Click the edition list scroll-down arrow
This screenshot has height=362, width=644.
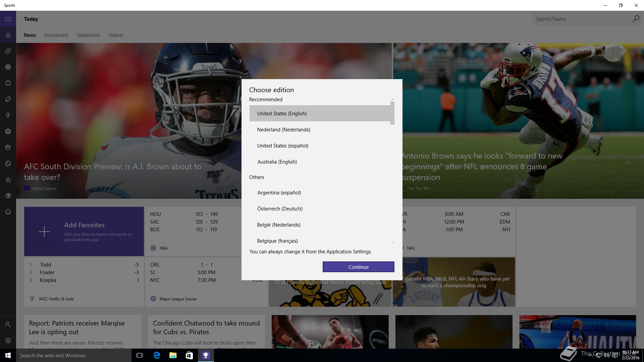click(392, 242)
